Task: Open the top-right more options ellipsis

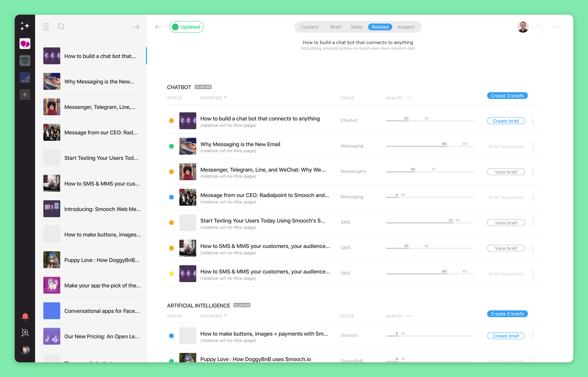Action: 556,27
